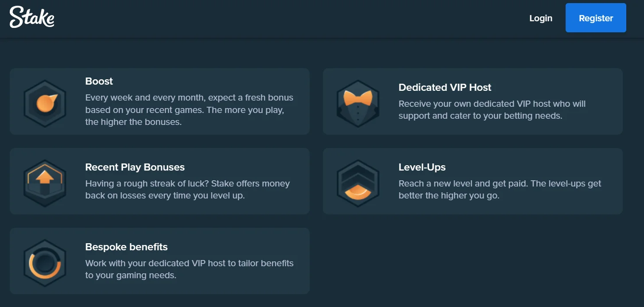644x307 pixels.
Task: Click the Level-Ups card panel
Action: click(x=472, y=181)
